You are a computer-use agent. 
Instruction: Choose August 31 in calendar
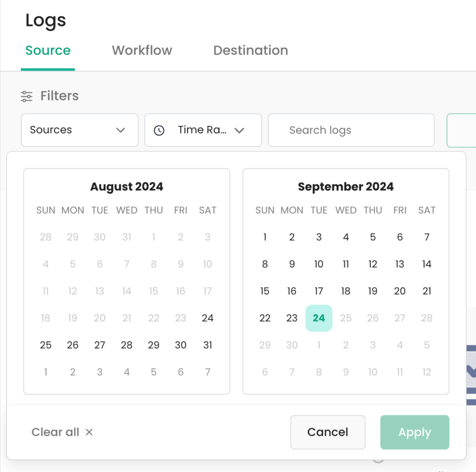click(208, 345)
